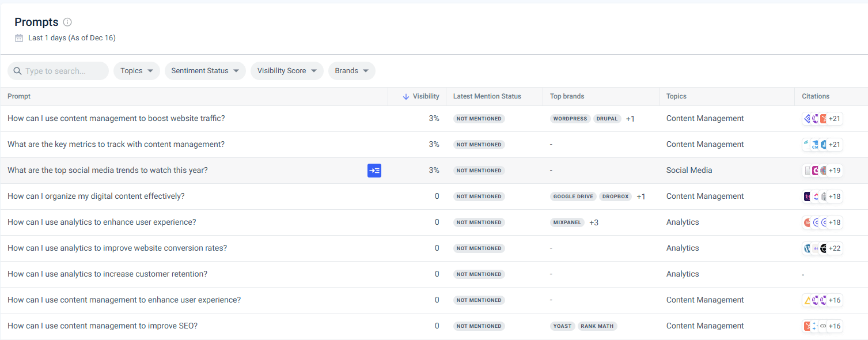Open the Topics filter dropdown
Image resolution: width=868 pixels, height=340 pixels.
click(137, 71)
